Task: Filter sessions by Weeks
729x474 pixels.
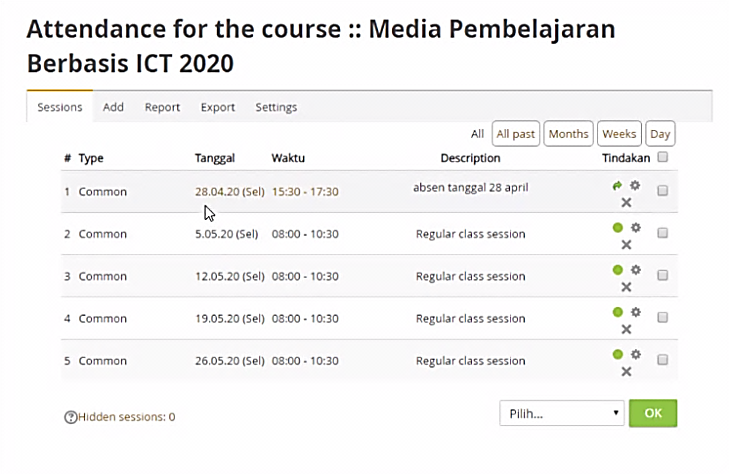Action: [619, 134]
